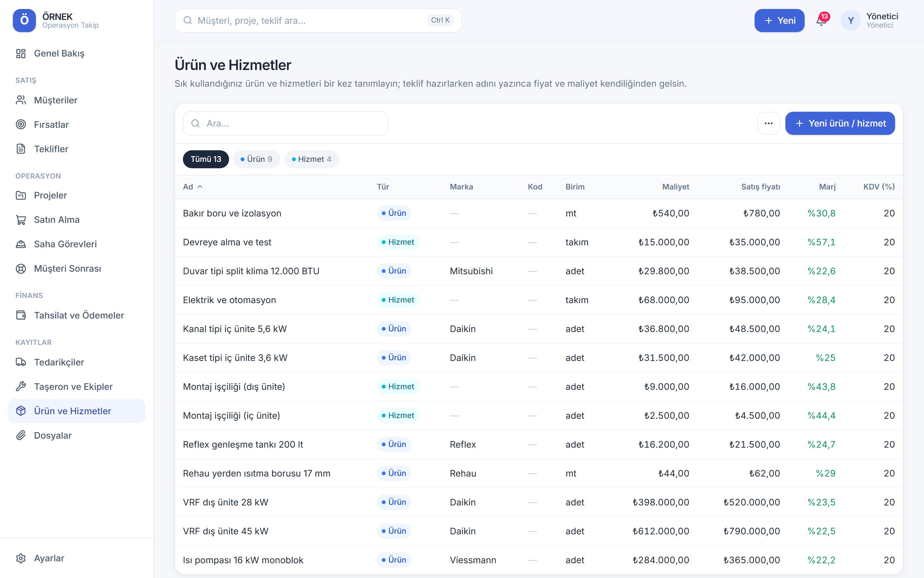The image size is (924, 578).
Task: Open Müşteriler people icon in sidebar
Action: point(21,100)
